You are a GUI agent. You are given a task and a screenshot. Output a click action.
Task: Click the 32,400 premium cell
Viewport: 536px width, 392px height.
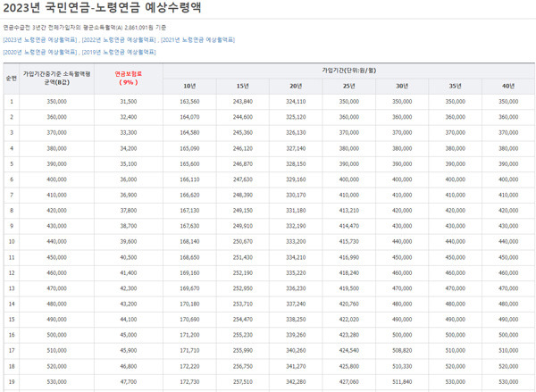129,117
